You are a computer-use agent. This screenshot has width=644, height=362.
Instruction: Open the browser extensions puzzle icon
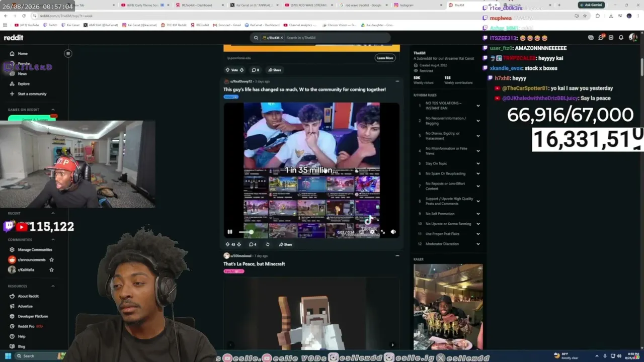(x=598, y=16)
